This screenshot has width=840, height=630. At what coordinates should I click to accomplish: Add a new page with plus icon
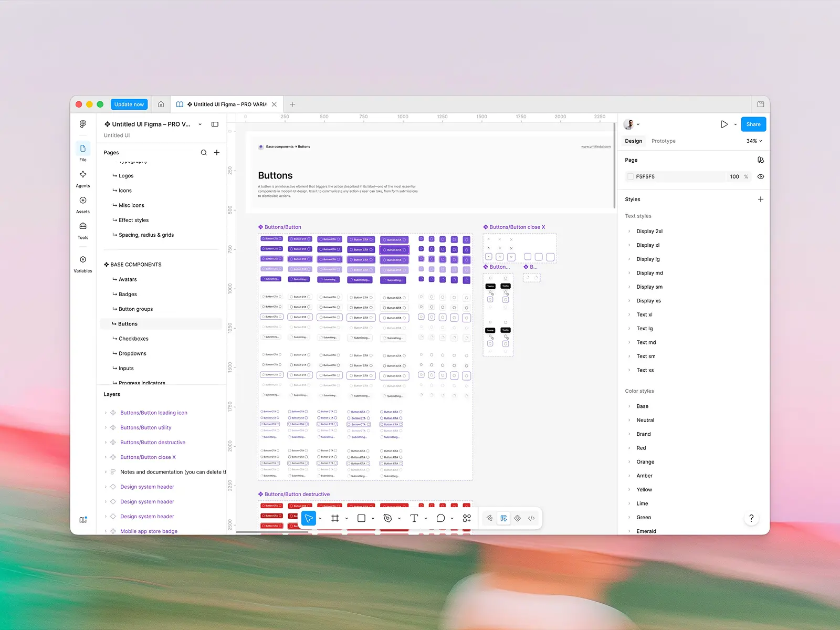coord(217,153)
